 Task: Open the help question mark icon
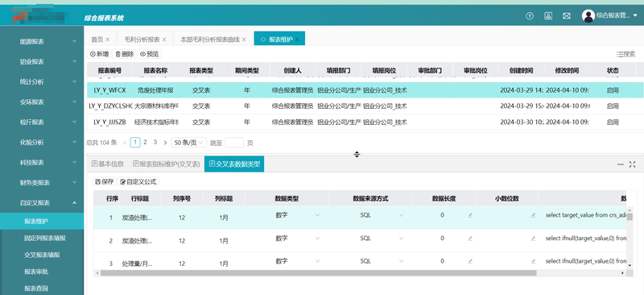pyautogui.click(x=530, y=16)
